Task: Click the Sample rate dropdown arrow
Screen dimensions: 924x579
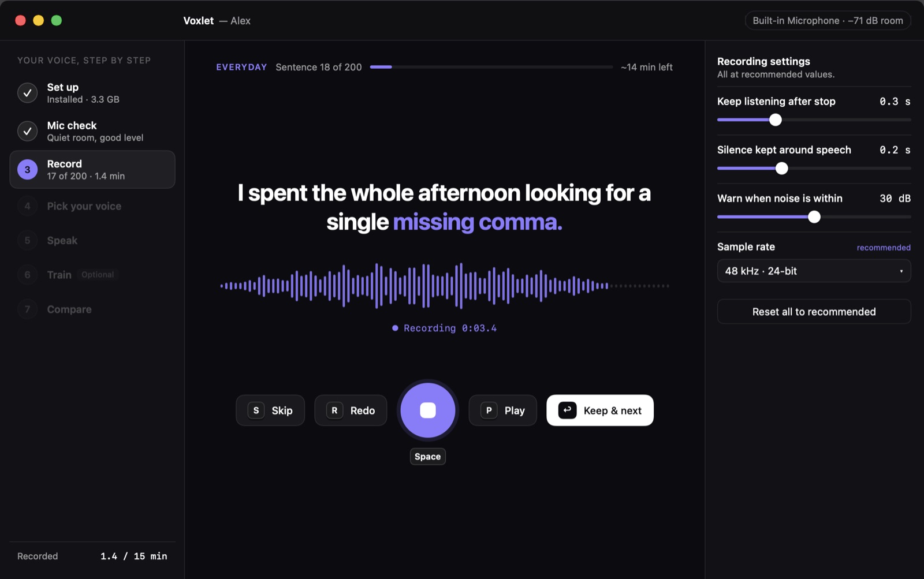Action: point(901,271)
